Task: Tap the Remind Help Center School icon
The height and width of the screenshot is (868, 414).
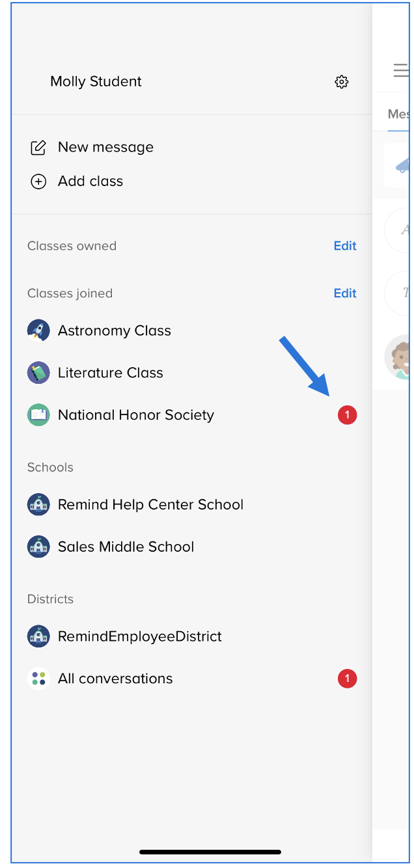Action: (x=38, y=505)
